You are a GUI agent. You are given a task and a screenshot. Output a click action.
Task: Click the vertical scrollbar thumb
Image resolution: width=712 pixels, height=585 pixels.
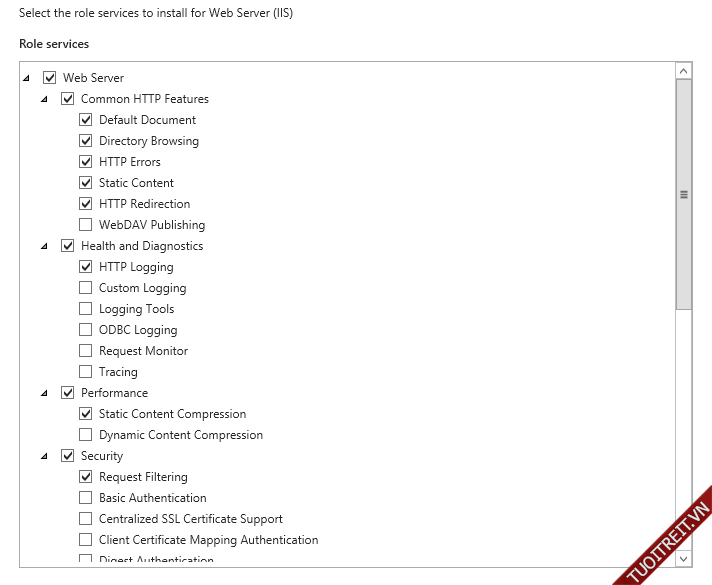click(684, 195)
